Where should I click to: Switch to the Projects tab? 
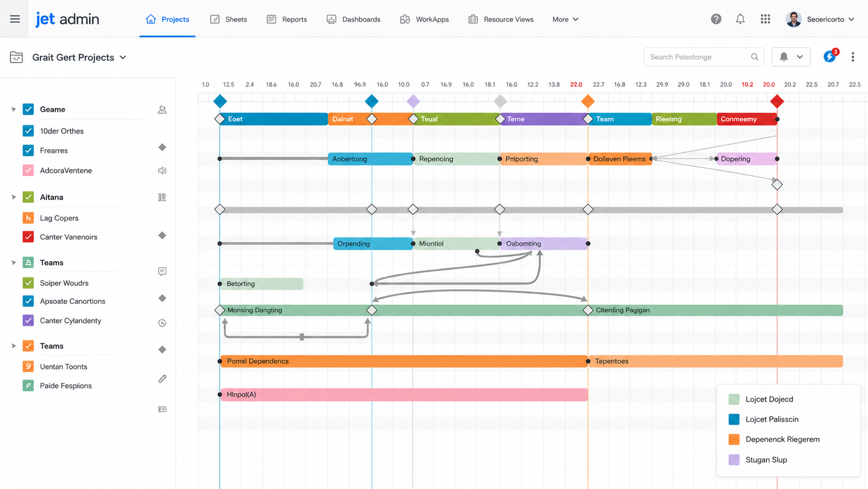[x=167, y=19]
